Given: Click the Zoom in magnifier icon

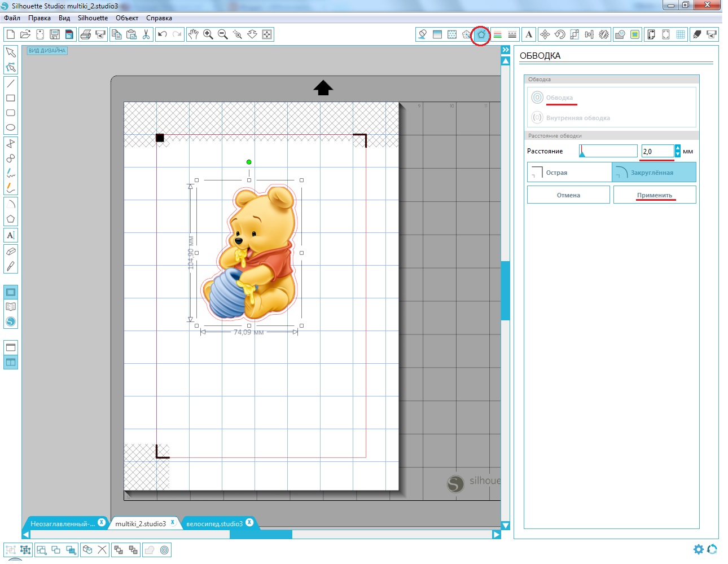Looking at the screenshot, I should (208, 34).
